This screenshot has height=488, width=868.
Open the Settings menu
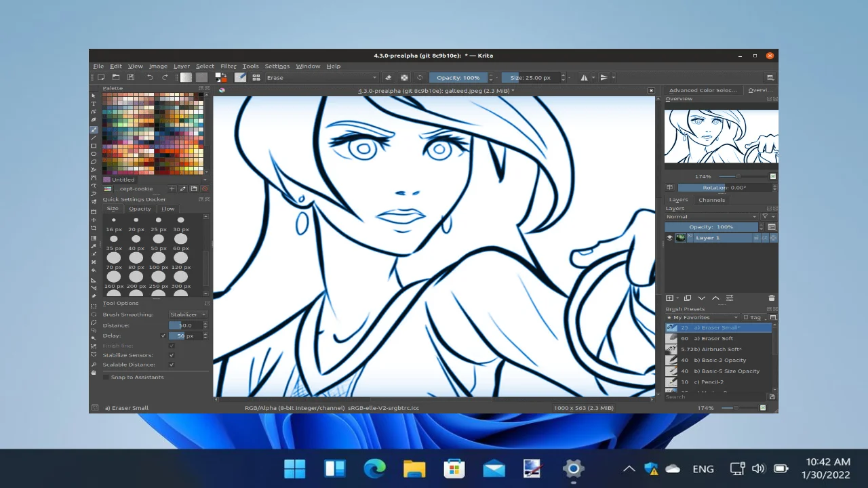(x=277, y=66)
